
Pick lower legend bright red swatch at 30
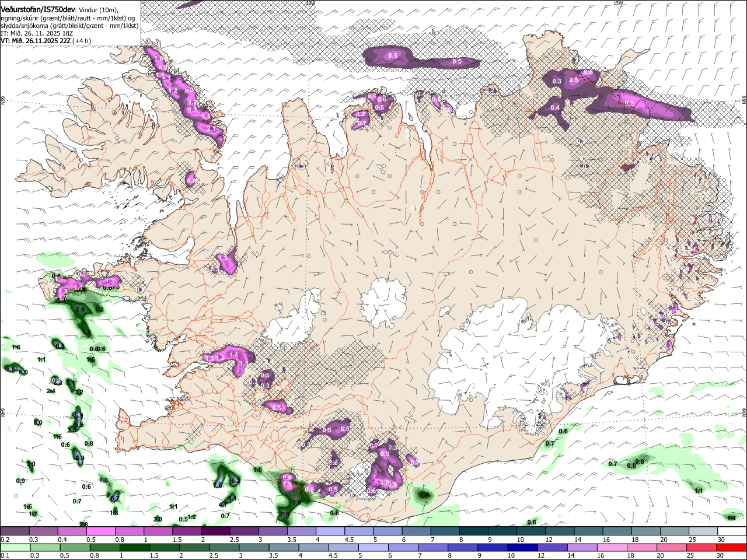(732, 547)
